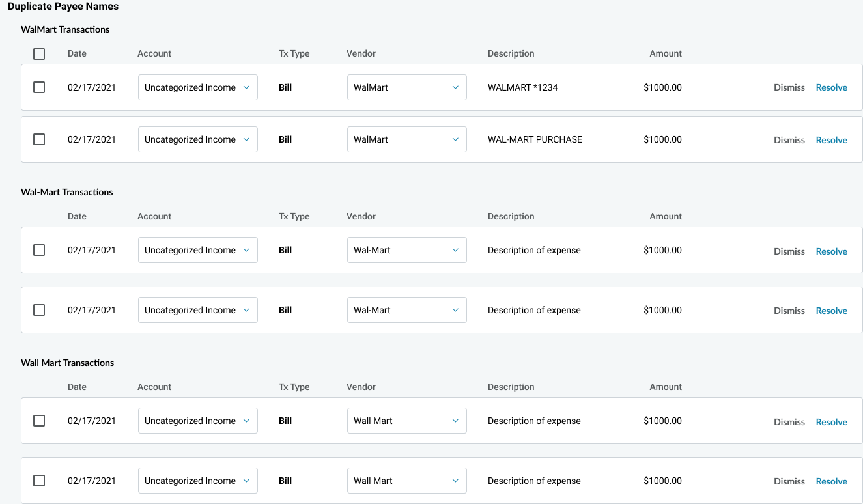
Task: Click the WalMart Transactions section title
Action: coord(65,29)
